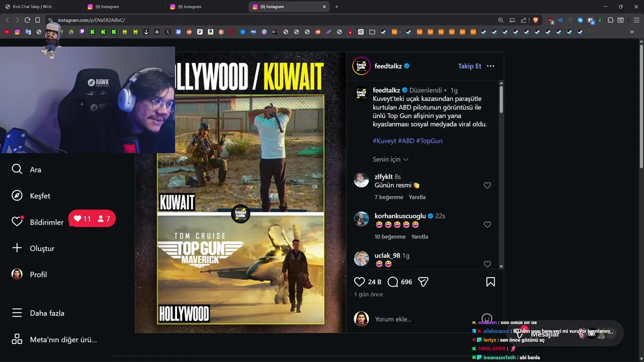Open browser main hamburger menu

636,20
